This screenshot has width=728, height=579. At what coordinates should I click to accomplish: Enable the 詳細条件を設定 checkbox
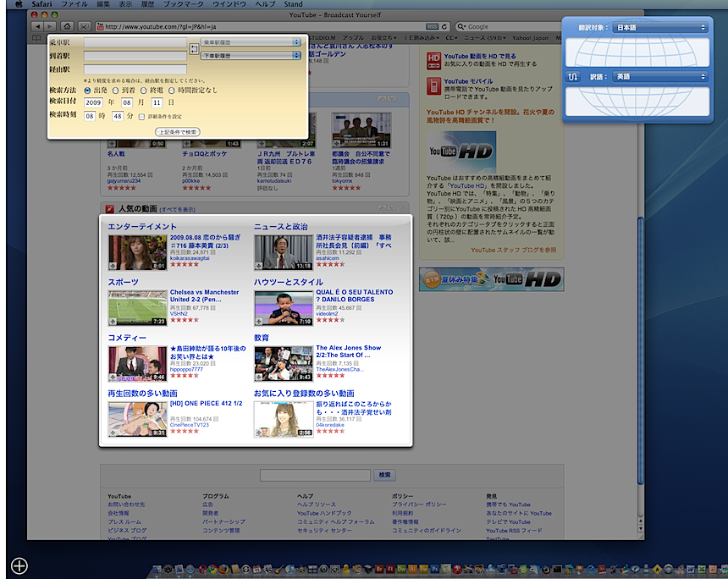tap(141, 117)
